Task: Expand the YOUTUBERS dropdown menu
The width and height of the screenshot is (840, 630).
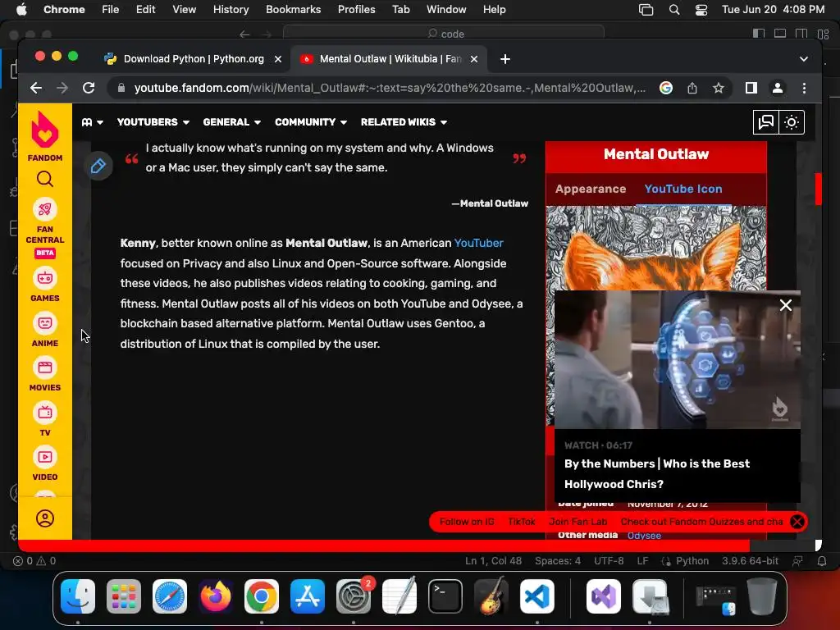Action: [x=153, y=122]
